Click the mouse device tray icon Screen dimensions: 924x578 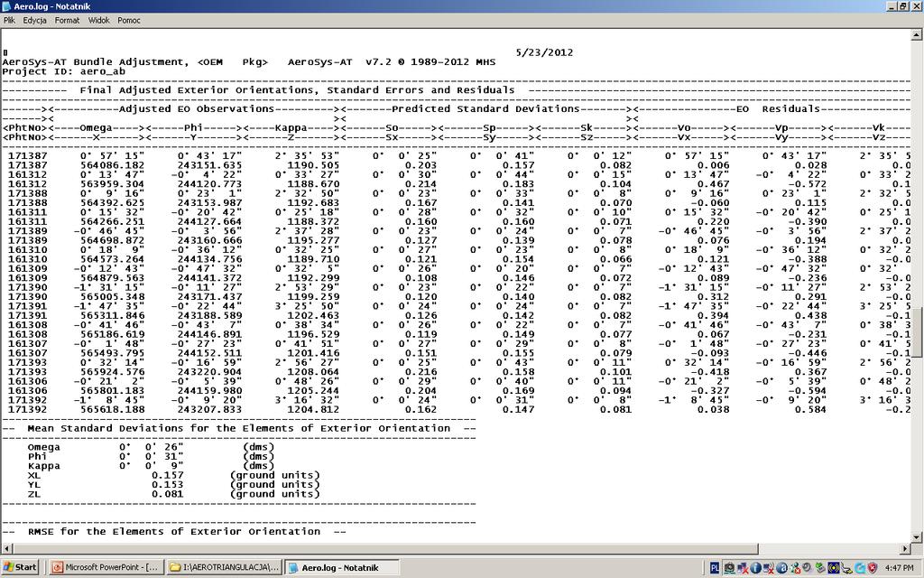point(846,569)
